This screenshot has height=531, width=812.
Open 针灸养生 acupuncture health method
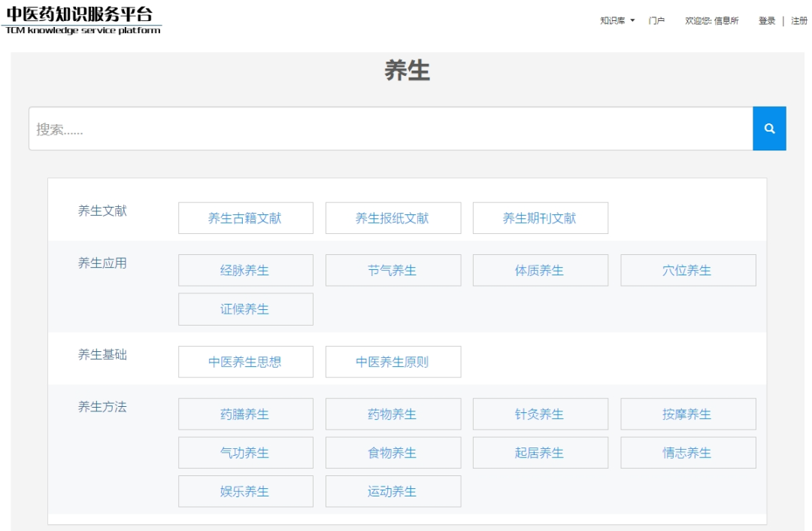[541, 414]
